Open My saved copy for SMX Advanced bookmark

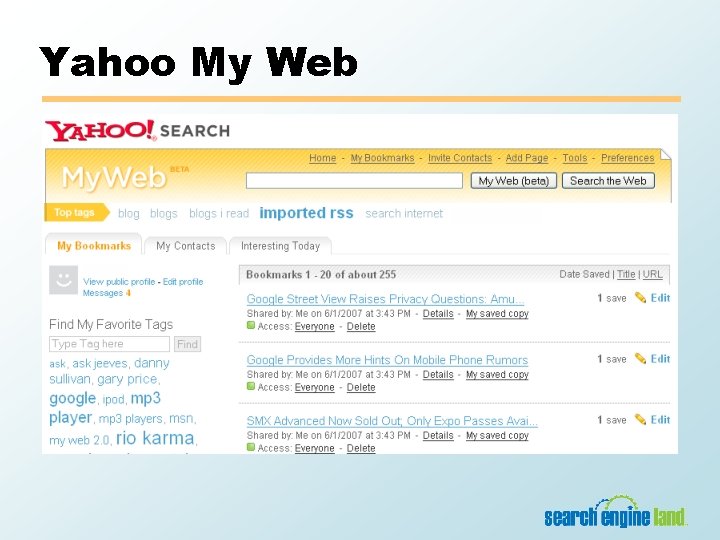coord(497,435)
